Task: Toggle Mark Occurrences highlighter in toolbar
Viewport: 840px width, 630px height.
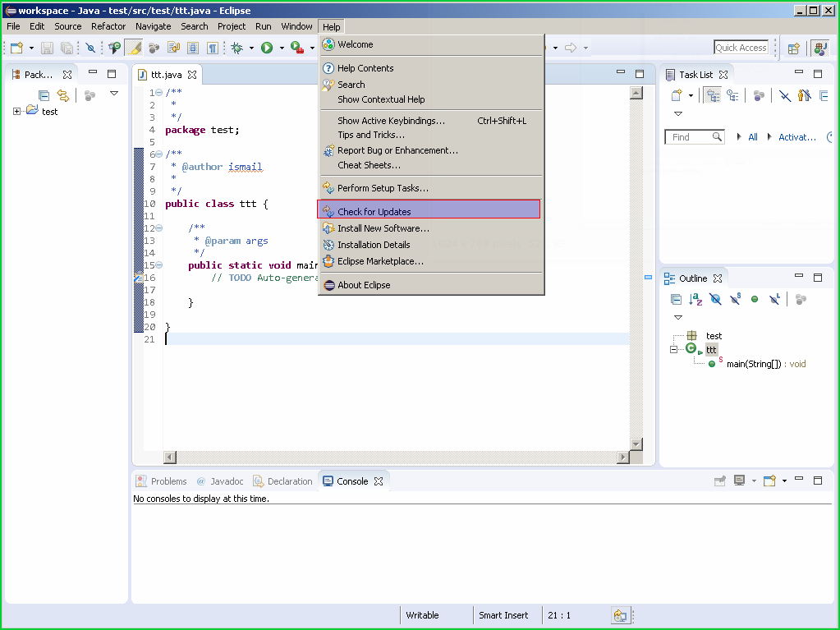Action: [x=133, y=48]
